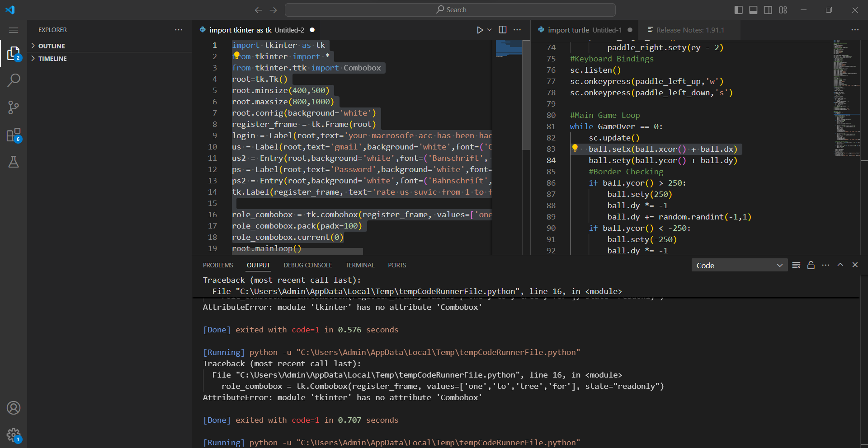The image size is (868, 448).
Task: Show code actions lightbulb on line 83
Action: tap(575, 148)
